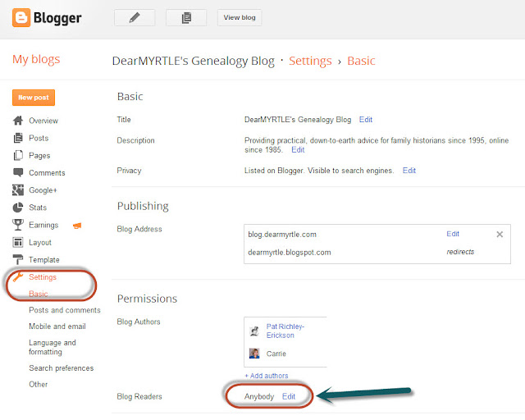Click the orange megaphone icon beside Earnings
This screenshot has width=525, height=420.
coord(77,226)
